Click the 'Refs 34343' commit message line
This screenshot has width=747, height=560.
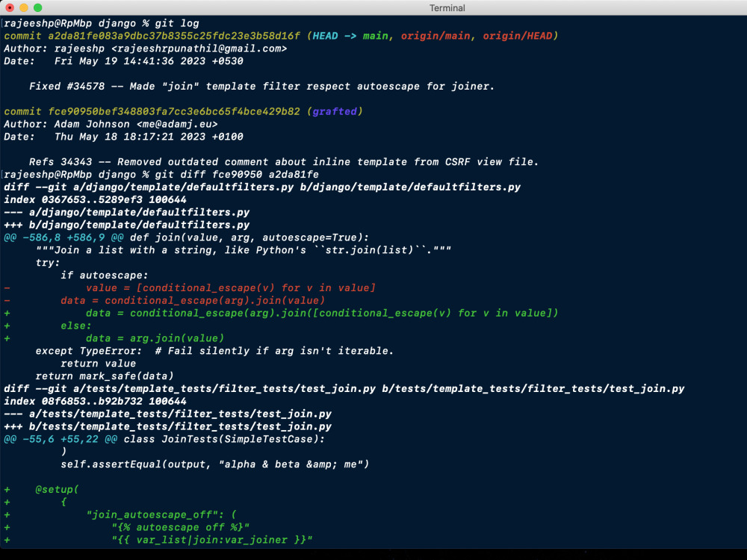[x=283, y=162]
